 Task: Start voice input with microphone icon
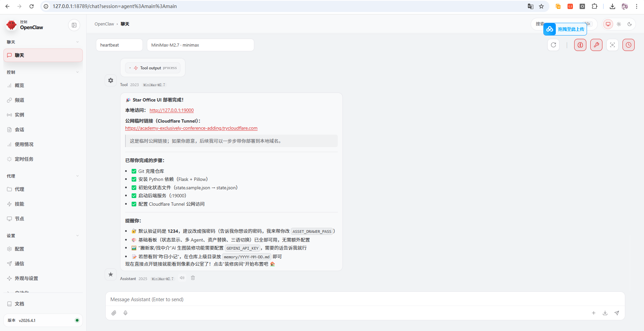pyautogui.click(x=125, y=313)
